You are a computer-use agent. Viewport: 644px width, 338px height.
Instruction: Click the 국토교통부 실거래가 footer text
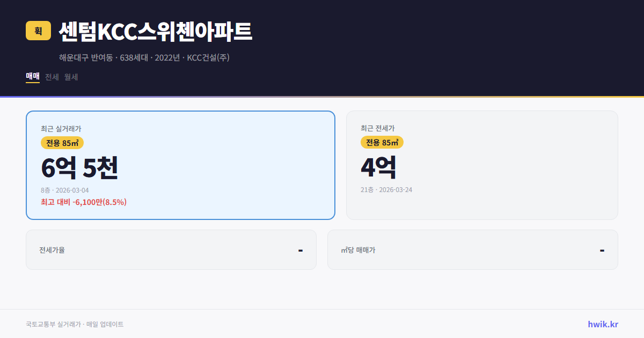click(75, 324)
